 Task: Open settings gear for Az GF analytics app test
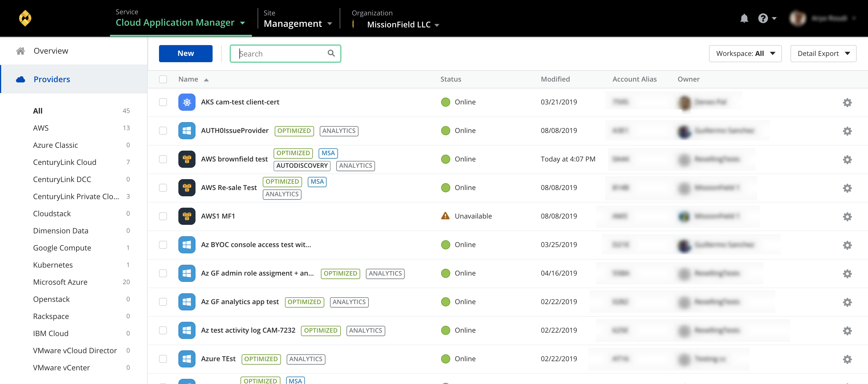click(x=847, y=302)
